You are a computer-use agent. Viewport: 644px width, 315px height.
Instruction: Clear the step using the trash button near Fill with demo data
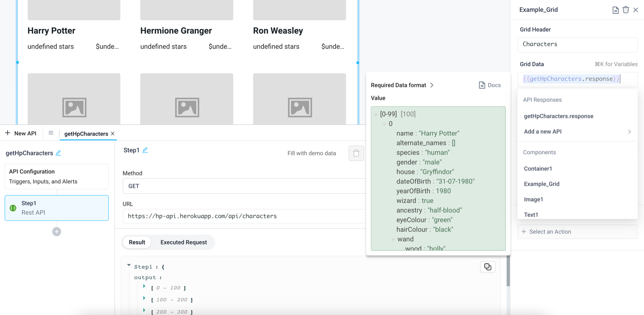tap(356, 153)
